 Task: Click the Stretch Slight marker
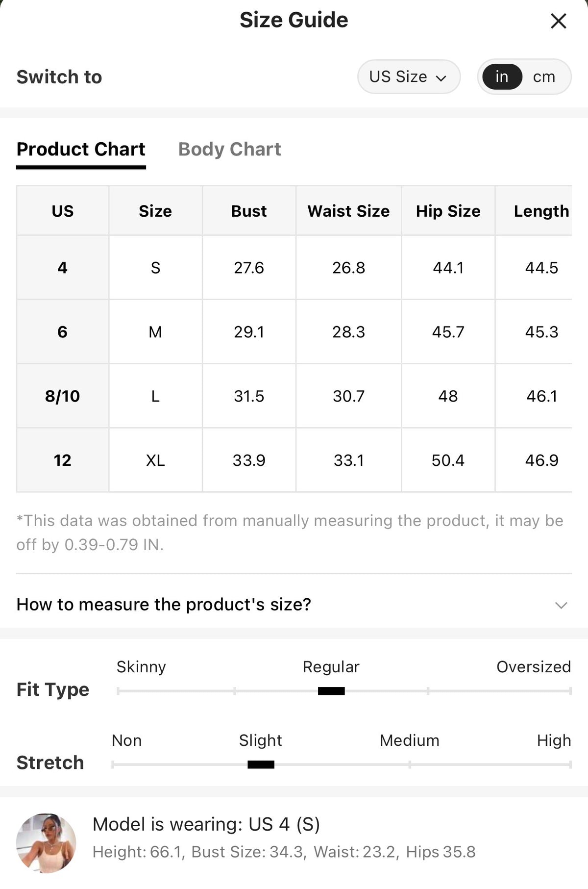coord(261,764)
